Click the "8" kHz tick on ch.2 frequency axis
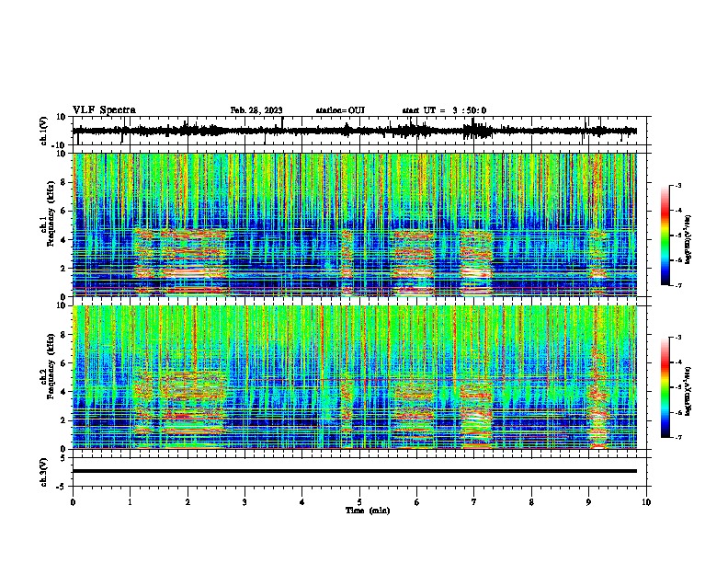The width and height of the screenshot is (728, 563). click(x=63, y=335)
